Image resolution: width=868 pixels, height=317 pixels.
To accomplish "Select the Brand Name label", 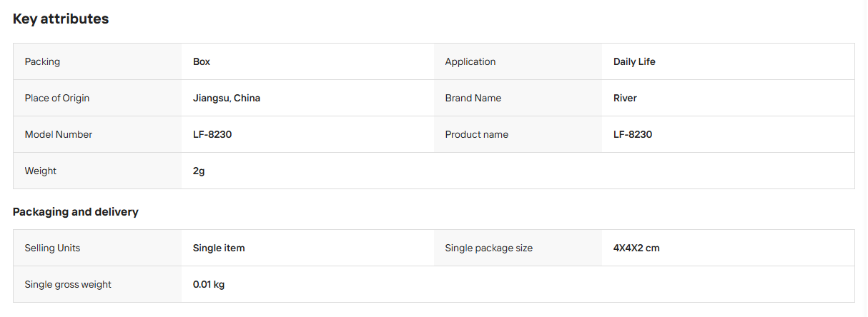I will (473, 98).
